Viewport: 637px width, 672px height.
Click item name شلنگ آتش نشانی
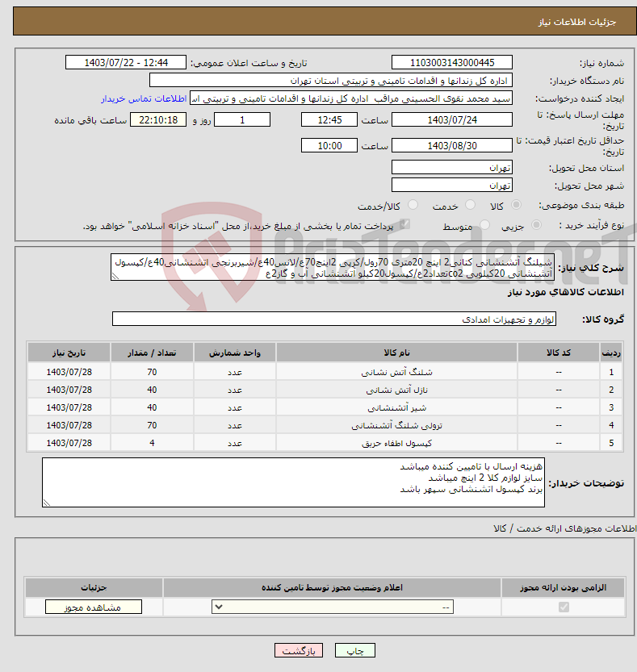[x=396, y=372]
